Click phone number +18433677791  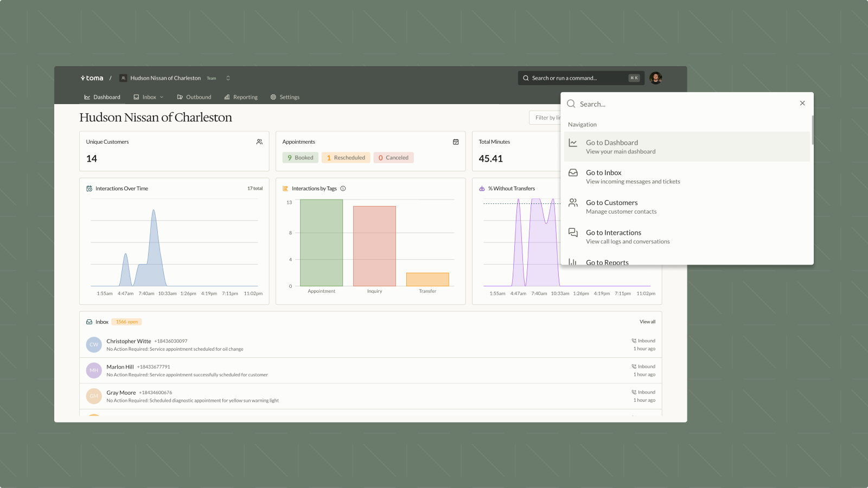pyautogui.click(x=154, y=367)
